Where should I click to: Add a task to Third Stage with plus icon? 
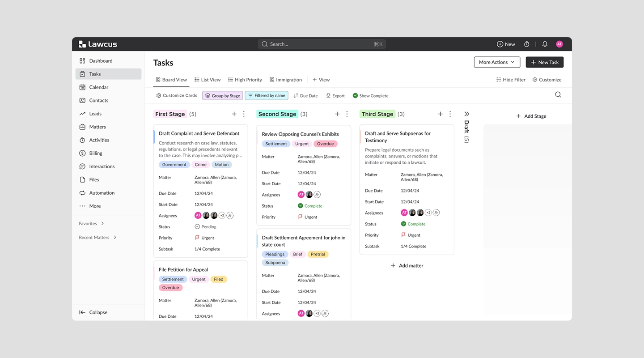(x=440, y=114)
